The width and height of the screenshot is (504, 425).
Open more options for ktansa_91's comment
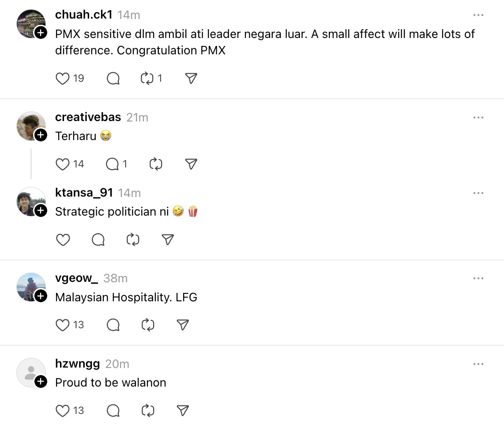click(x=478, y=193)
